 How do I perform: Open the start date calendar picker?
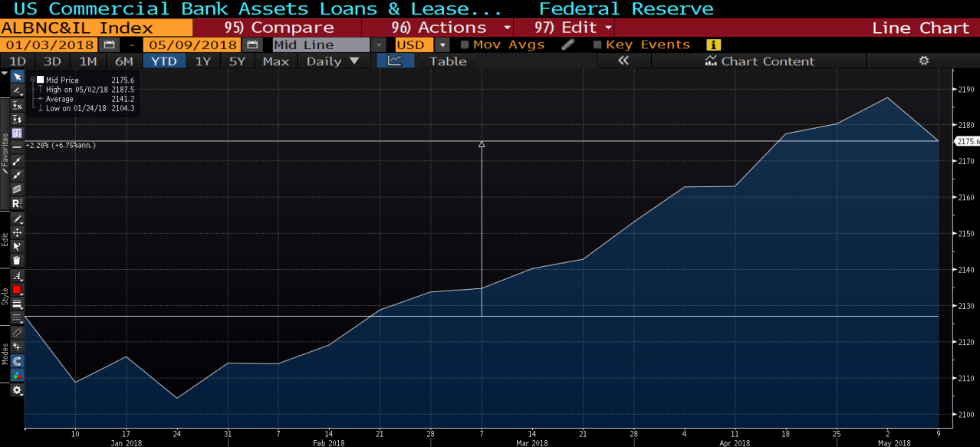click(109, 44)
